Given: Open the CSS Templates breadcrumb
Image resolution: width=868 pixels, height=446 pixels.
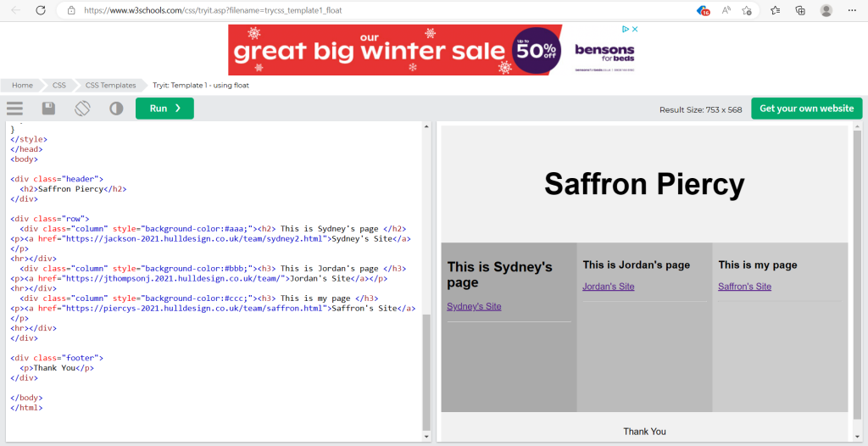Looking at the screenshot, I should 110,85.
